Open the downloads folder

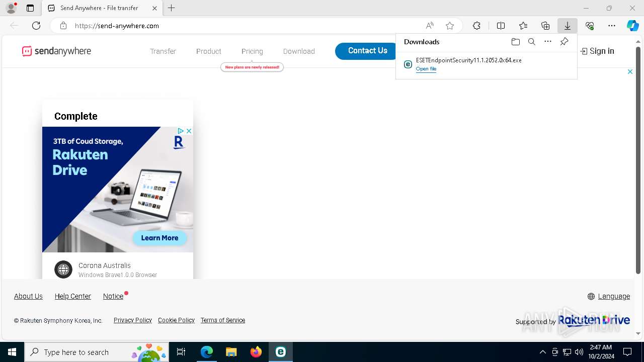pos(516,42)
